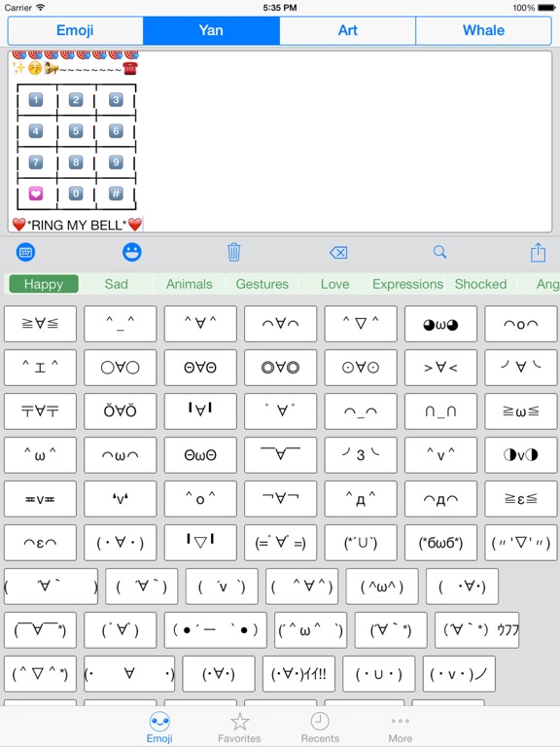Screen dimensions: 560x747
Task: Insert the Θ∀Θ emoticon
Action: tap(200, 368)
